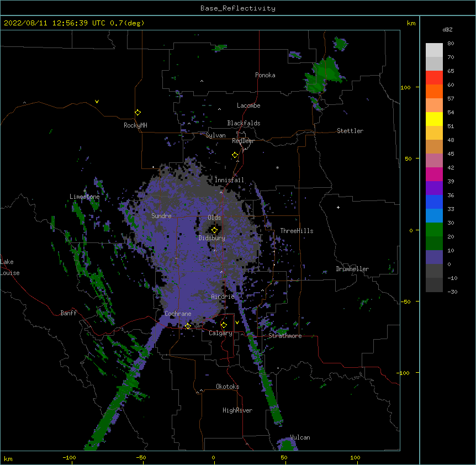Image resolution: width=476 pixels, height=465 pixels.
Task: Click the yellow diamond marker south of RedDeer
Action: 235,155
